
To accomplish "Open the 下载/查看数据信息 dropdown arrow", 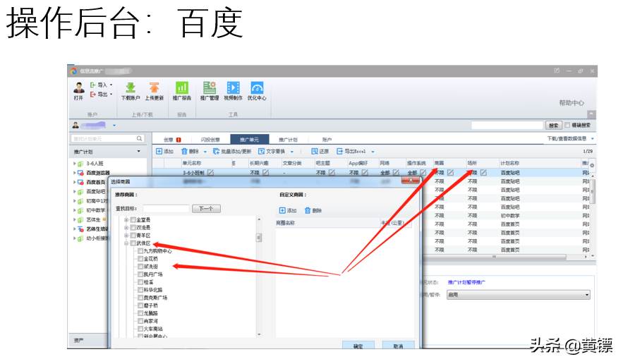I will [593, 139].
